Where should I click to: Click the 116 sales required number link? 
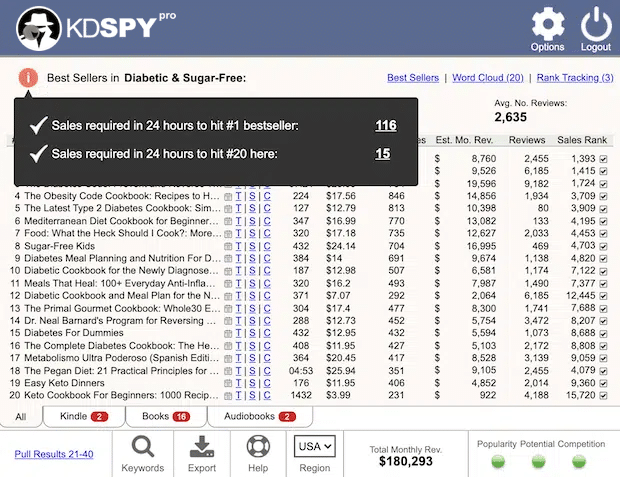386,126
